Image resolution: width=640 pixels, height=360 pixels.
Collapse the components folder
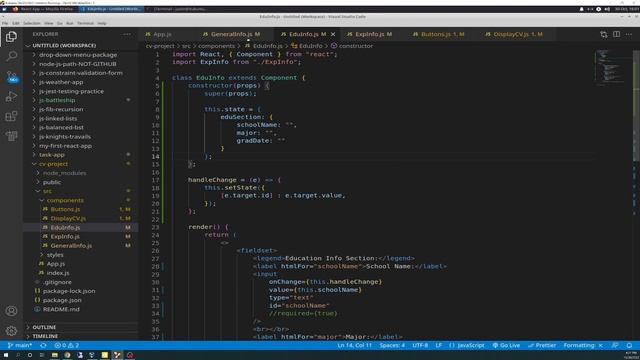tap(81, 200)
